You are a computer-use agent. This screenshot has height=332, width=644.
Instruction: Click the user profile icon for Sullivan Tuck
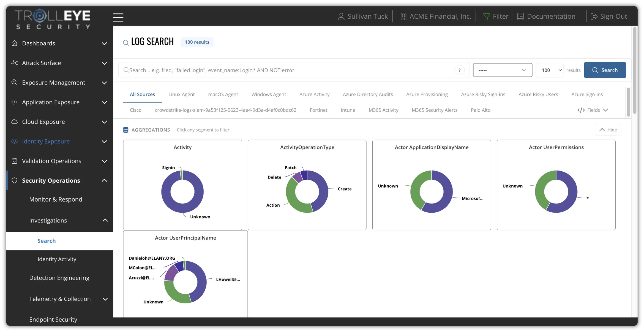tap(341, 17)
